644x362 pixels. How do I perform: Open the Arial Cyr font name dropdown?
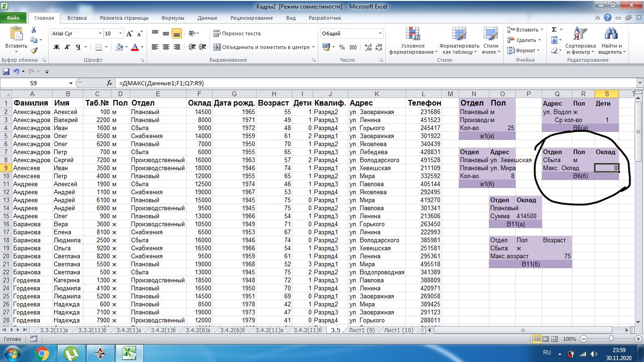click(x=100, y=33)
